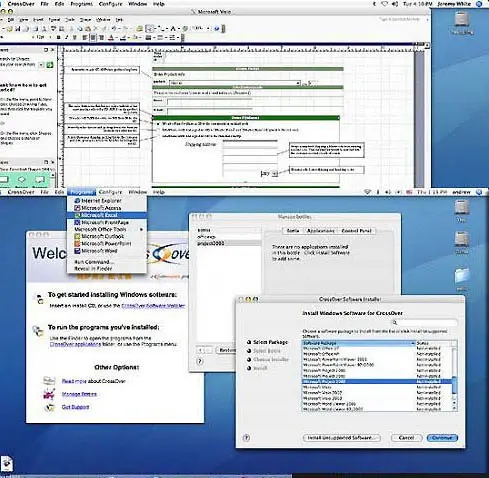The image size is (489, 478).
Task: Select the highlighted Microsoft Project row in installer
Action: coord(377,381)
